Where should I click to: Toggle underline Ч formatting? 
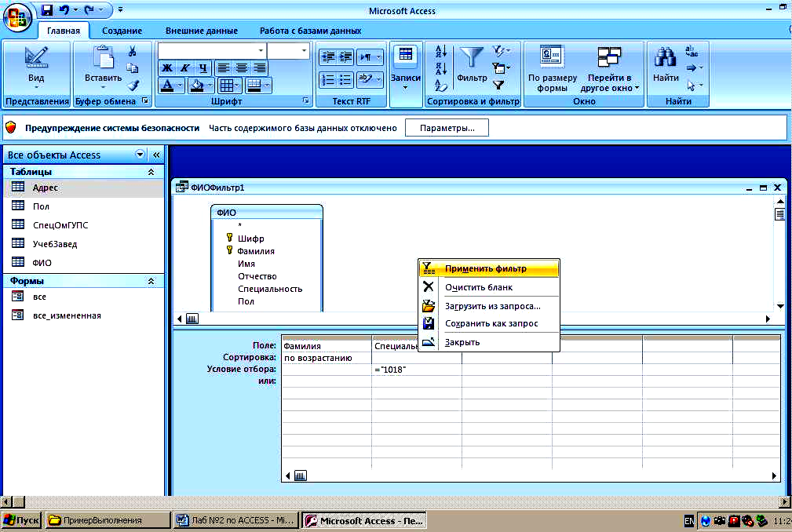pyautogui.click(x=203, y=67)
